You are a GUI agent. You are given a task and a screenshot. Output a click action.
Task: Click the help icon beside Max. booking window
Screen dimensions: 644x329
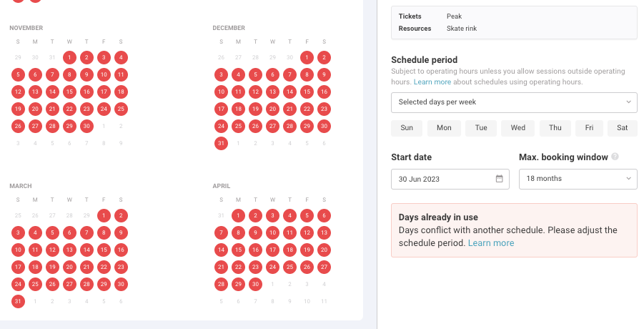pyautogui.click(x=615, y=157)
